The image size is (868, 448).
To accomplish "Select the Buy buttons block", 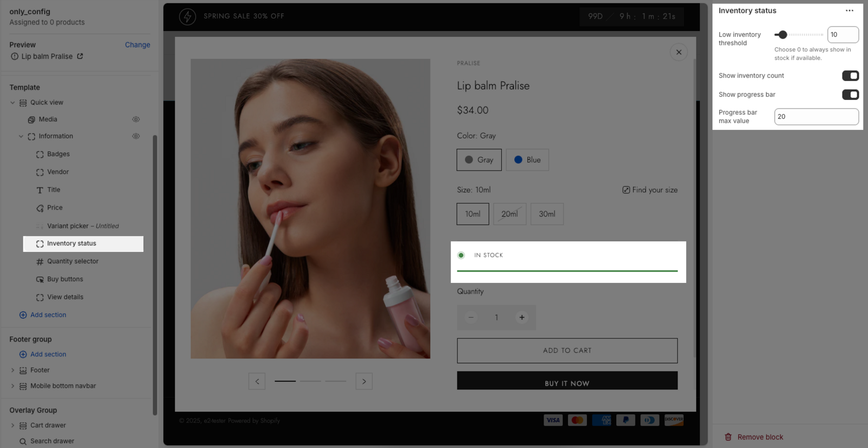I will [65, 280].
